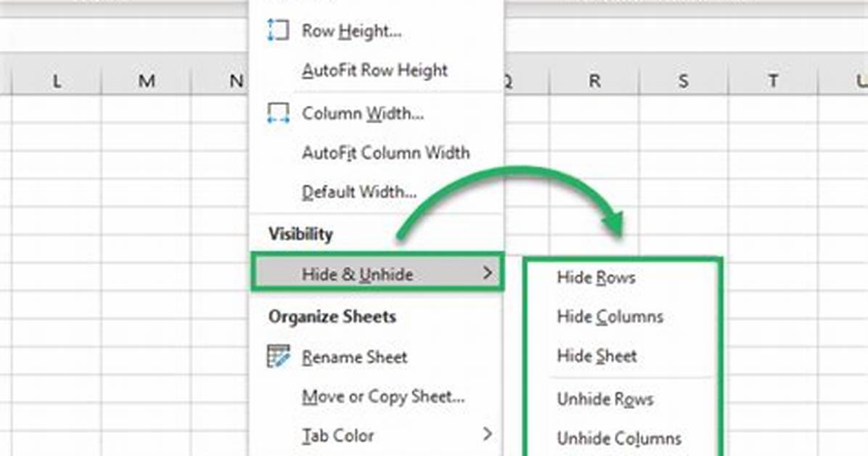Choose AutoFit Column Width
868x456 pixels.
click(386, 153)
